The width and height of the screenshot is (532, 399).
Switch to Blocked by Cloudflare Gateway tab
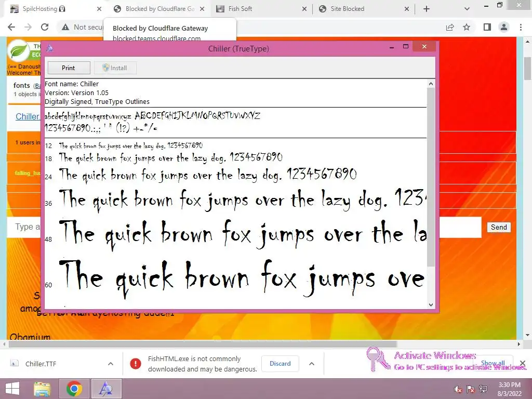click(159, 9)
